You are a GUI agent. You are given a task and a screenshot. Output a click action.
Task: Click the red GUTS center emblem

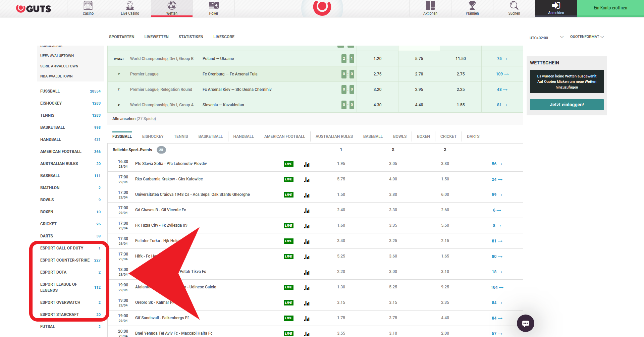[322, 7]
